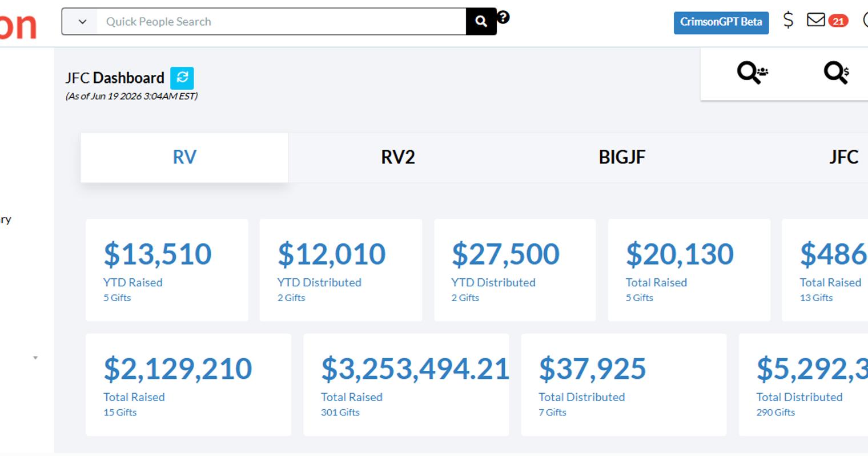Image resolution: width=868 pixels, height=456 pixels.
Task: Open the $20,130 Total Raised card
Action: (689, 270)
